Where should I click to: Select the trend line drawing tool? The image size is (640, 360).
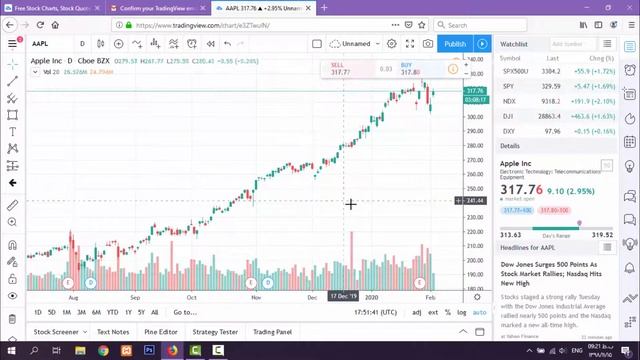pyautogui.click(x=12, y=81)
